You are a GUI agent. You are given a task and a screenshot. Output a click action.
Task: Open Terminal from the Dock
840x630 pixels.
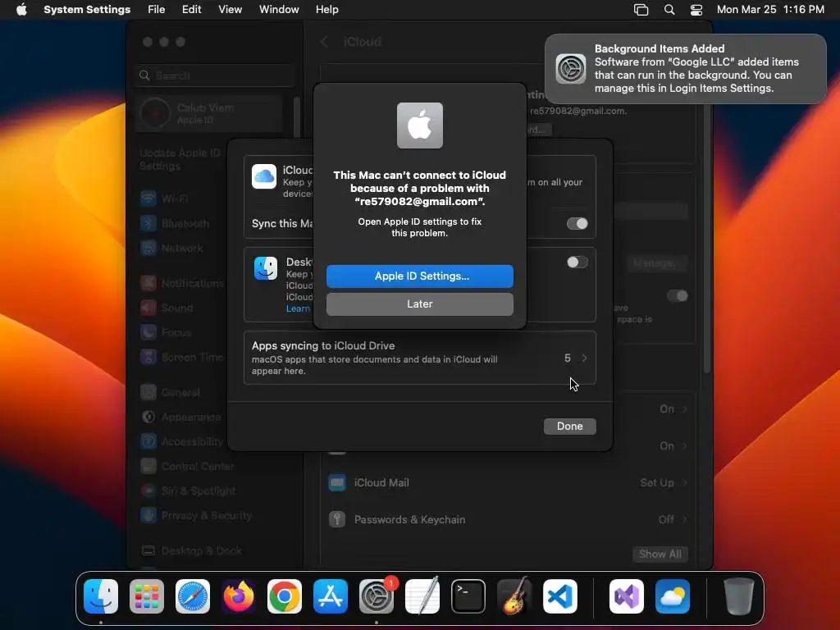coord(468,596)
